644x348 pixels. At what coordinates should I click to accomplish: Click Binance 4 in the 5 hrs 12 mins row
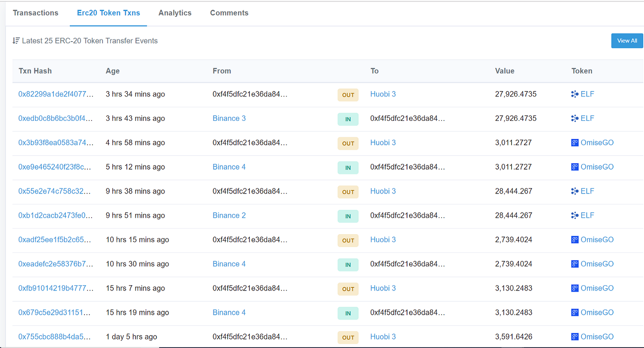(229, 167)
